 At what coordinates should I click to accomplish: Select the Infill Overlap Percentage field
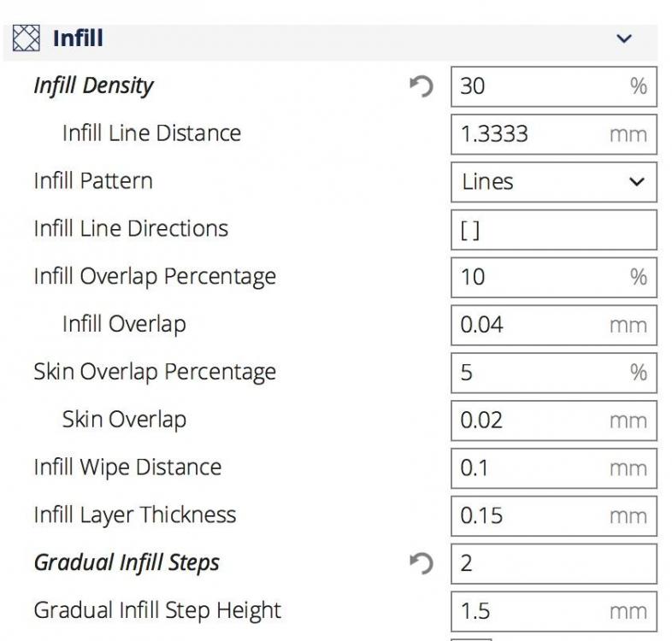(539, 277)
